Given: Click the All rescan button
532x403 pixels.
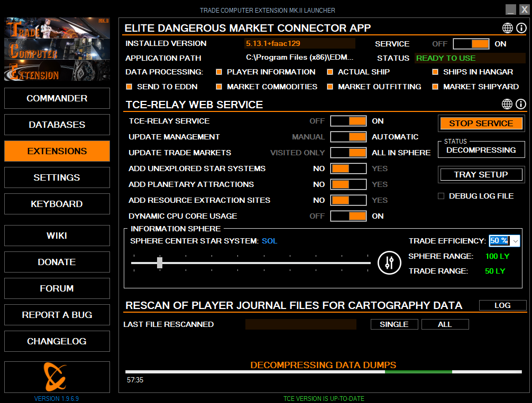Looking at the screenshot, I should (445, 324).
